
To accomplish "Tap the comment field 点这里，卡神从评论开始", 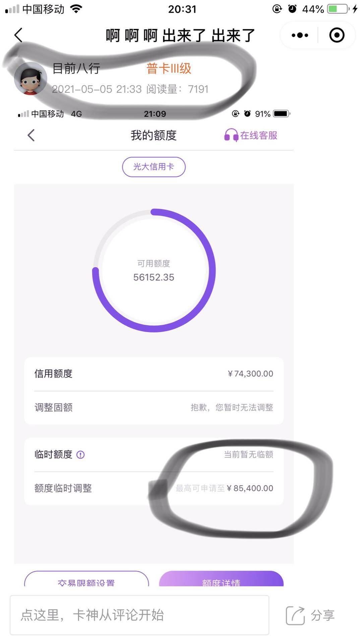I will coord(139,615).
